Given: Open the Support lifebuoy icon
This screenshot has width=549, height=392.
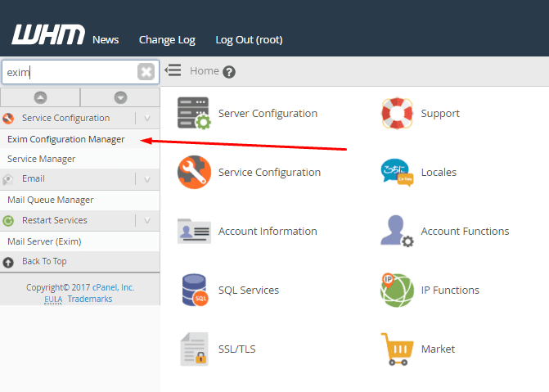Looking at the screenshot, I should 397,113.
